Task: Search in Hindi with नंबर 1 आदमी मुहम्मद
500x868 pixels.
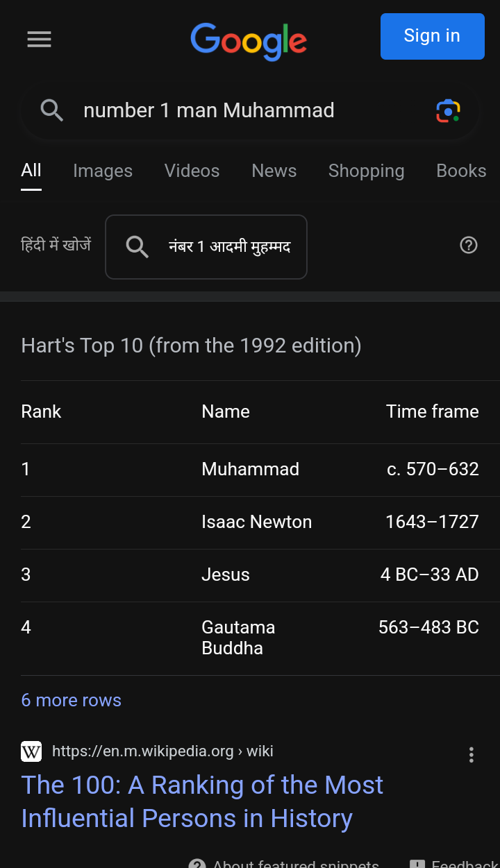Action: click(206, 247)
